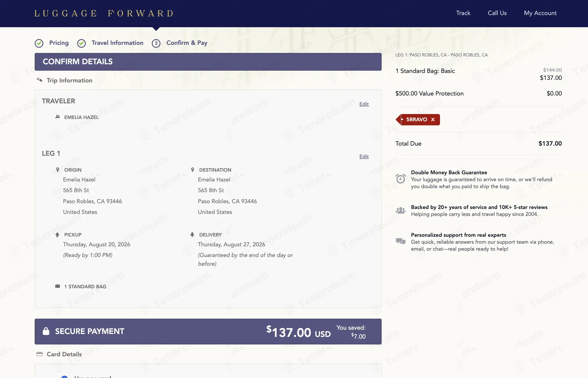Edit the Leg 1 details

click(364, 157)
